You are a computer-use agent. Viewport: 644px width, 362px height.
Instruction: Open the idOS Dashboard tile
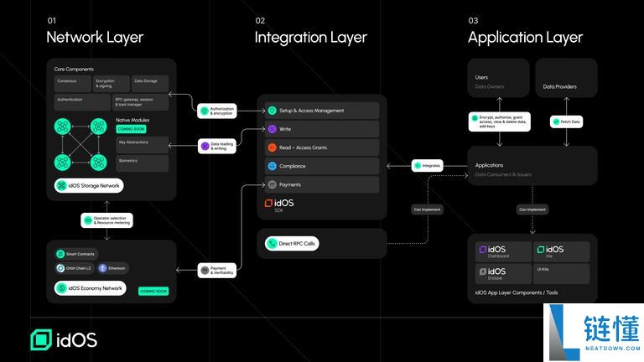coord(503,251)
